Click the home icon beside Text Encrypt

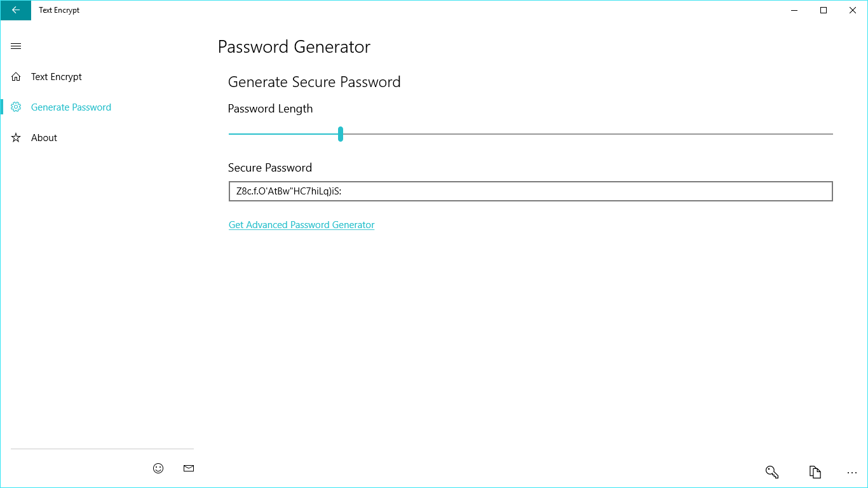17,77
